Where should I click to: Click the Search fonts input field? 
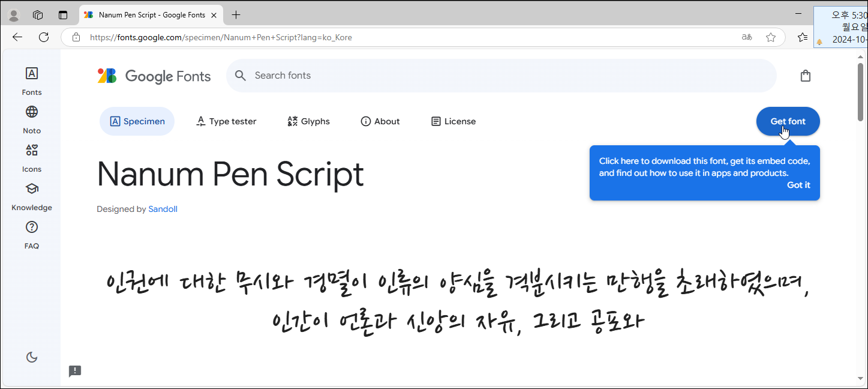click(x=501, y=76)
